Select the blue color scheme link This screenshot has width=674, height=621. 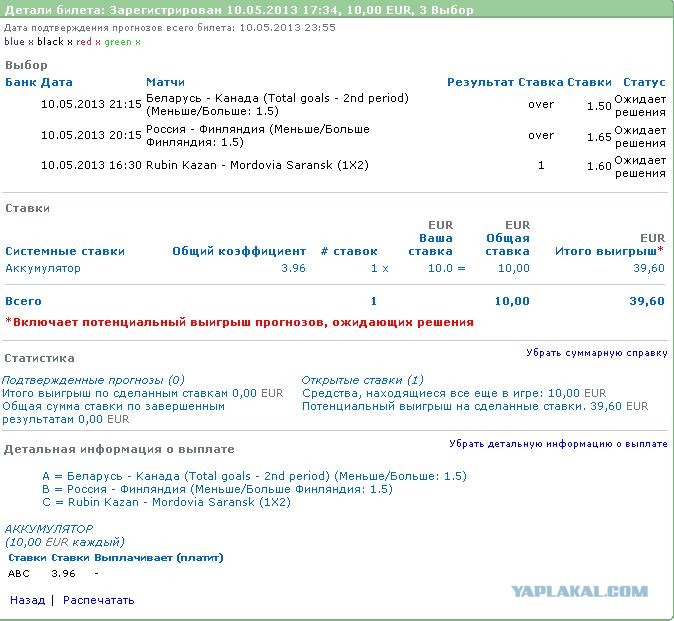(14, 42)
